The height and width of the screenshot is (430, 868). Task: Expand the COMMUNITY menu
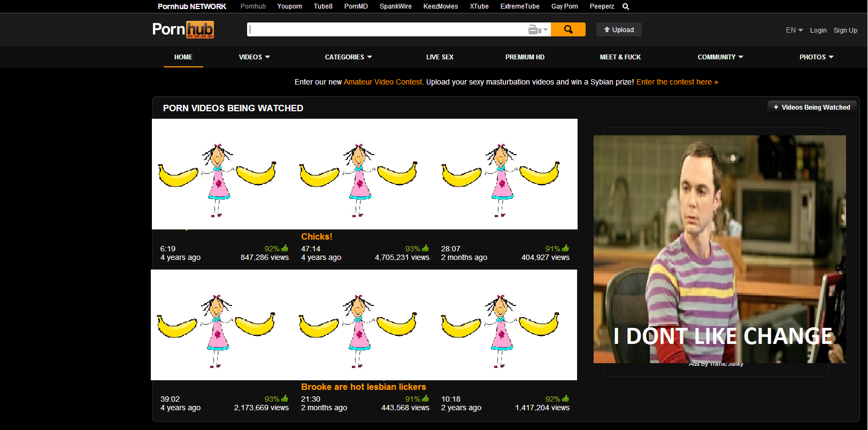pyautogui.click(x=720, y=57)
